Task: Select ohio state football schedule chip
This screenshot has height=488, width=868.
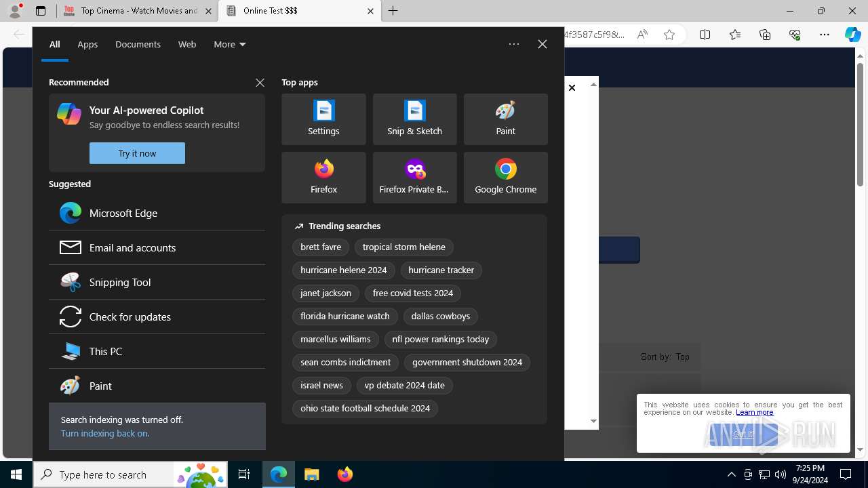Action: 366,409
